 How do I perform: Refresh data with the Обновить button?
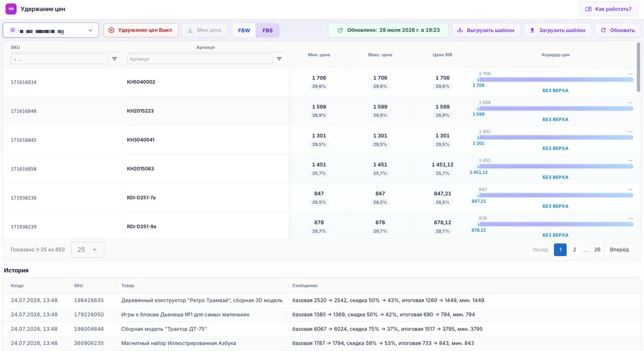click(618, 30)
